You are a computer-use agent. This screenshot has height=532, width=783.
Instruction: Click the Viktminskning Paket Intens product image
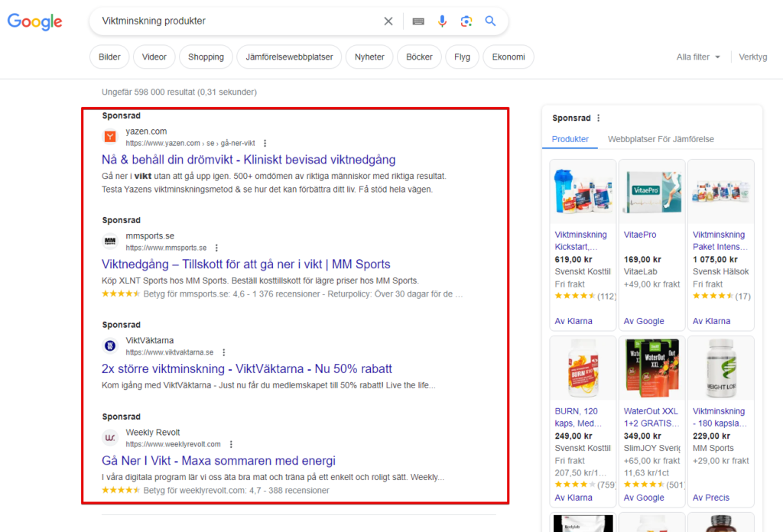tap(720, 191)
